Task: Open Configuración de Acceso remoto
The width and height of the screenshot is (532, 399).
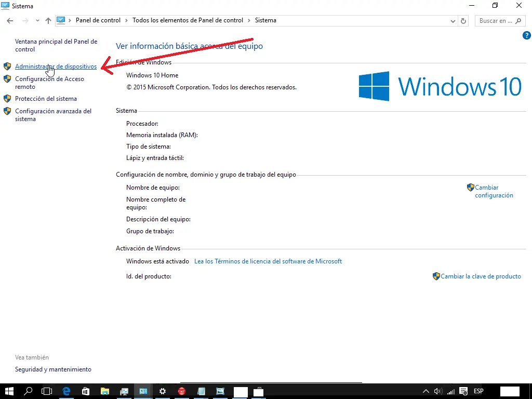Action: 49,83
